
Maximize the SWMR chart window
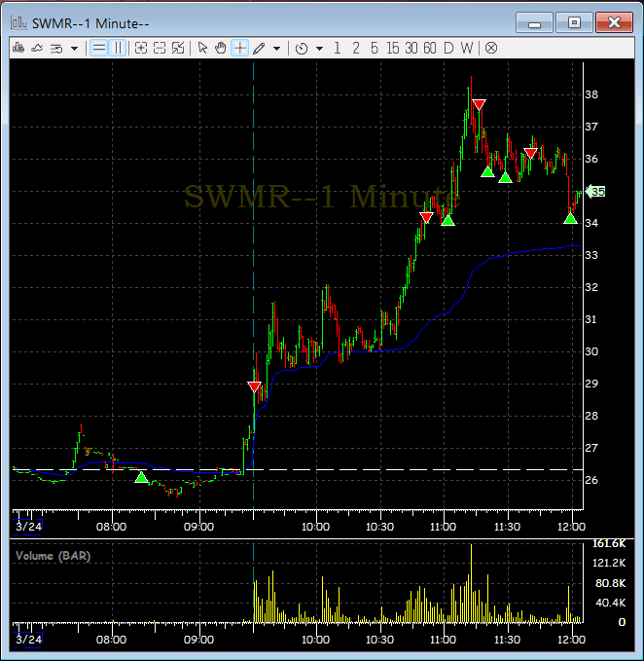pyautogui.click(x=574, y=22)
